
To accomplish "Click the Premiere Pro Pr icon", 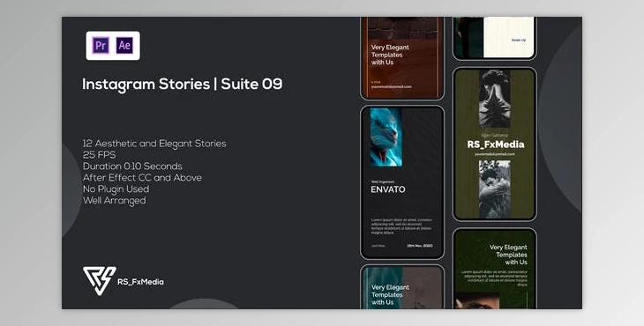I will (101, 46).
